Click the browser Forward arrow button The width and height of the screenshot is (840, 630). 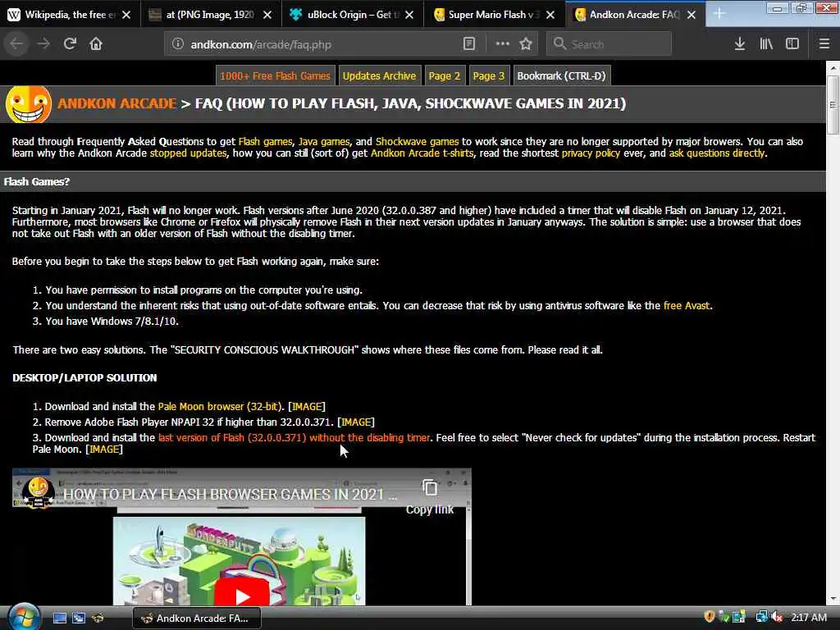click(x=44, y=44)
